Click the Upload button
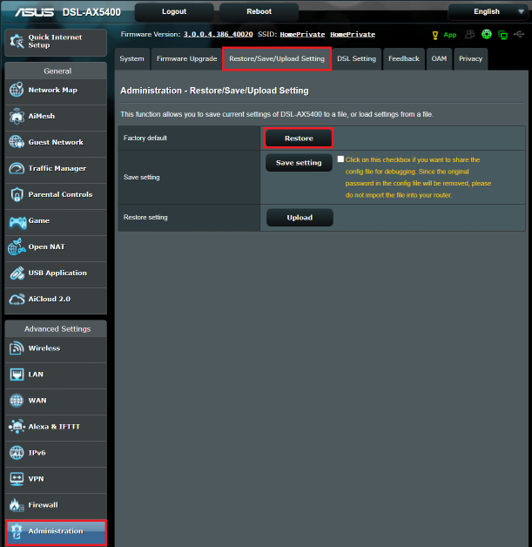 click(x=300, y=217)
